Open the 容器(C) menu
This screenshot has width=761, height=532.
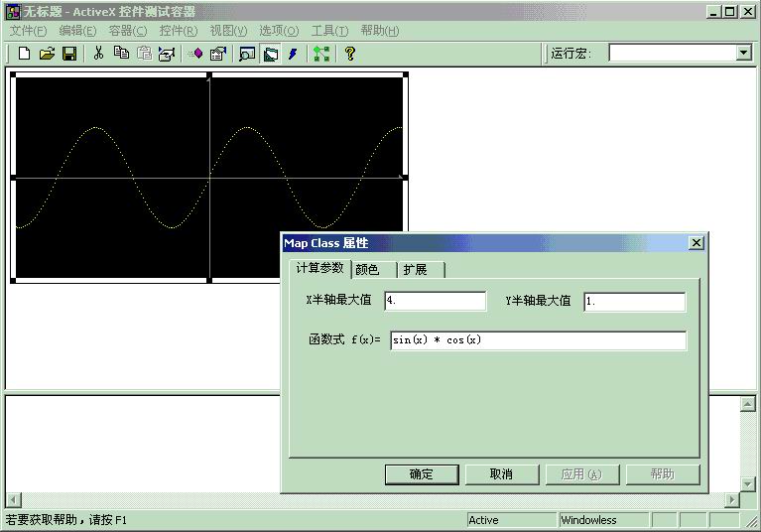128,31
